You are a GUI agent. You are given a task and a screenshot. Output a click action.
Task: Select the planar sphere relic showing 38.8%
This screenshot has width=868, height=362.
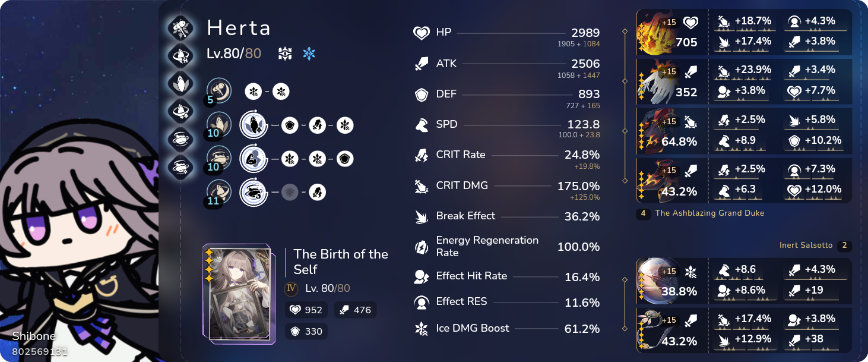click(656, 281)
